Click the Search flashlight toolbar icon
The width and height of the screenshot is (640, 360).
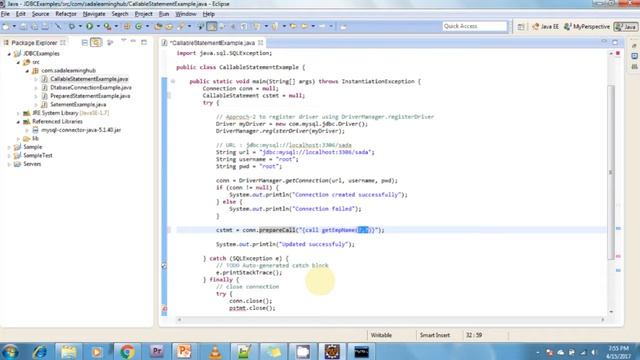[x=180, y=27]
